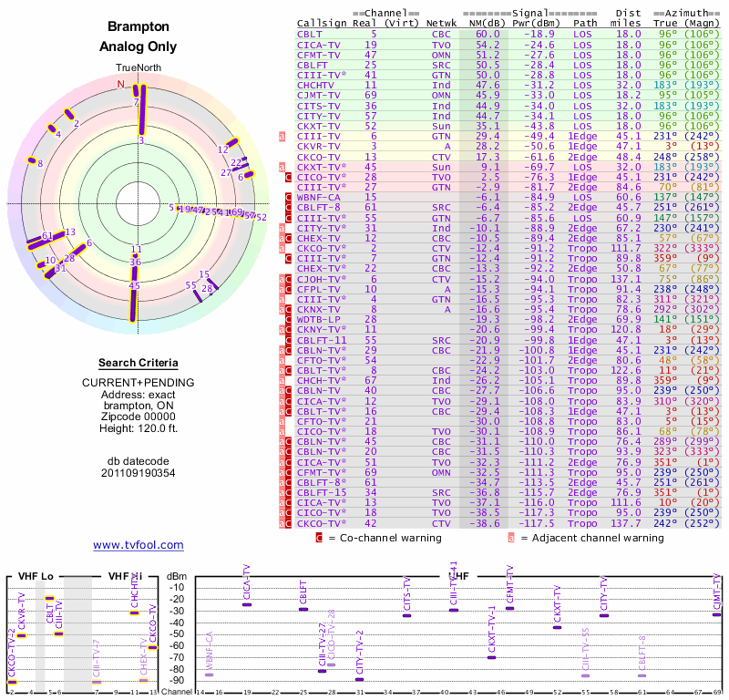Click the Path column header
This screenshot has height=700, width=729.
tap(584, 24)
